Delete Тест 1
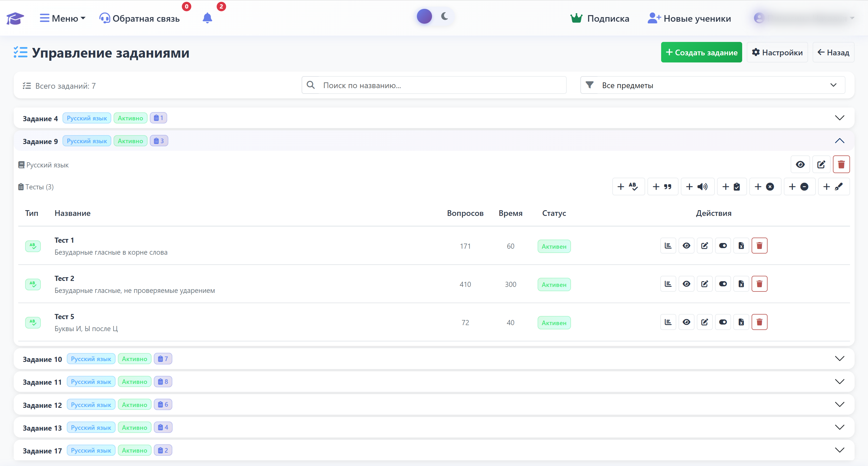The height and width of the screenshot is (466, 868). pyautogui.click(x=759, y=246)
